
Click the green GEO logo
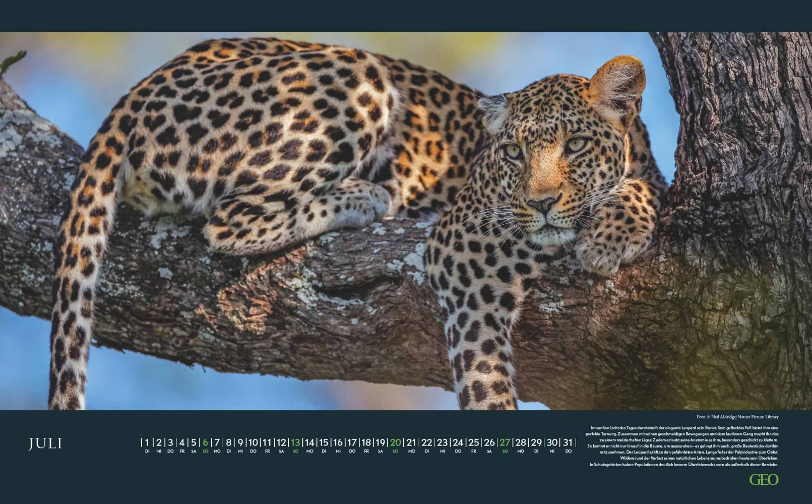pos(764,480)
